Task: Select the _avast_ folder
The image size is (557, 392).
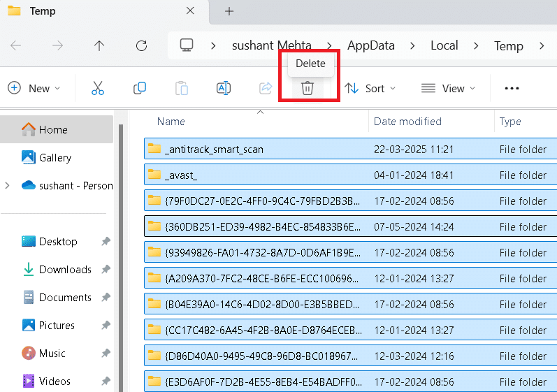Action: (x=181, y=175)
